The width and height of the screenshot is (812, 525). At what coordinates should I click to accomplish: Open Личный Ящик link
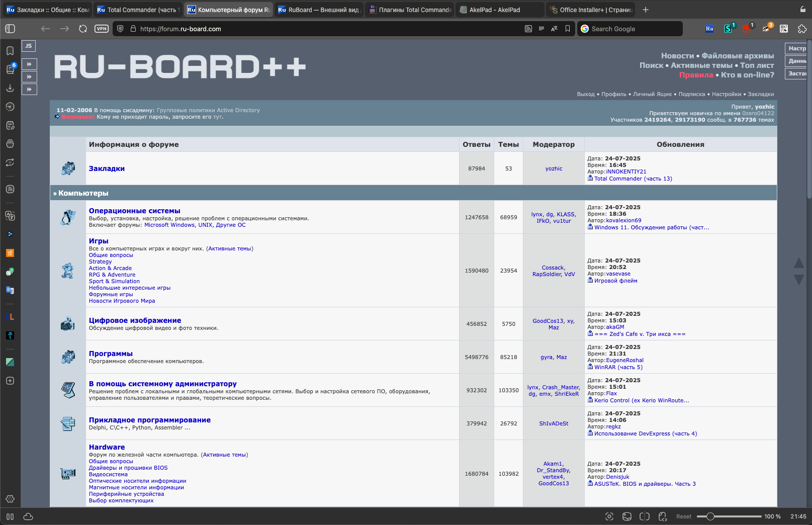[x=652, y=94]
